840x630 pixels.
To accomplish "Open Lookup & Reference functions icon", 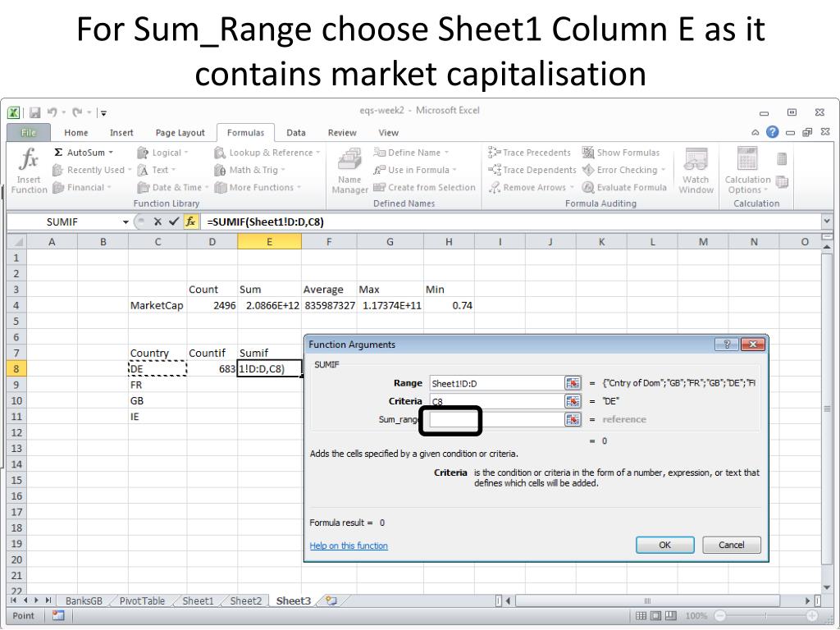I will coord(220,153).
